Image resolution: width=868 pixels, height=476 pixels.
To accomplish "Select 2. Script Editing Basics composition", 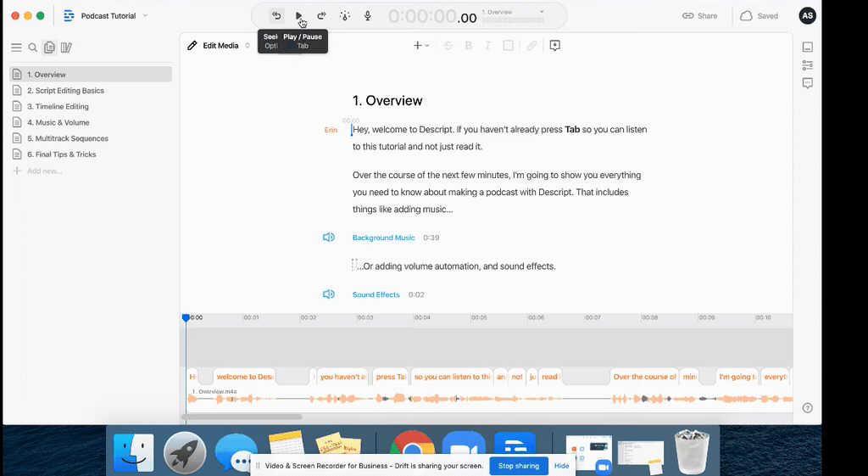I will [x=91, y=90].
